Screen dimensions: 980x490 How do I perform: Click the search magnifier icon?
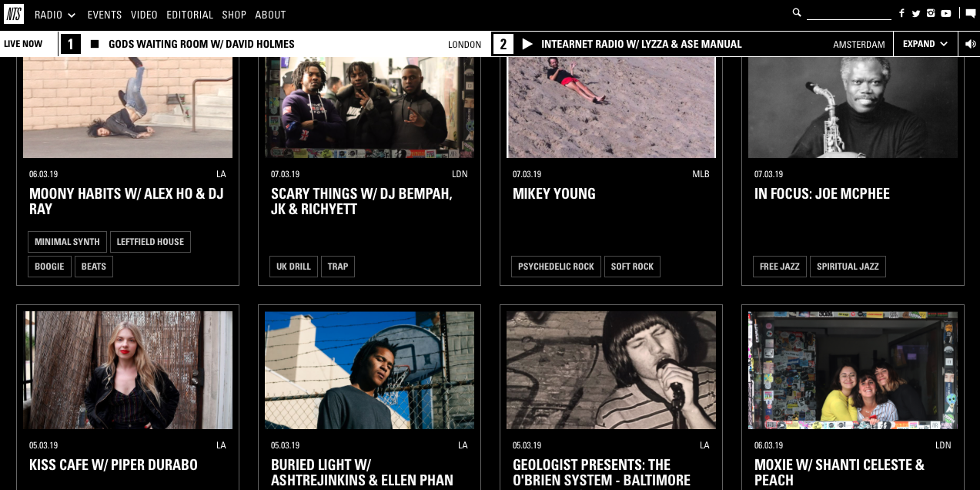click(797, 12)
